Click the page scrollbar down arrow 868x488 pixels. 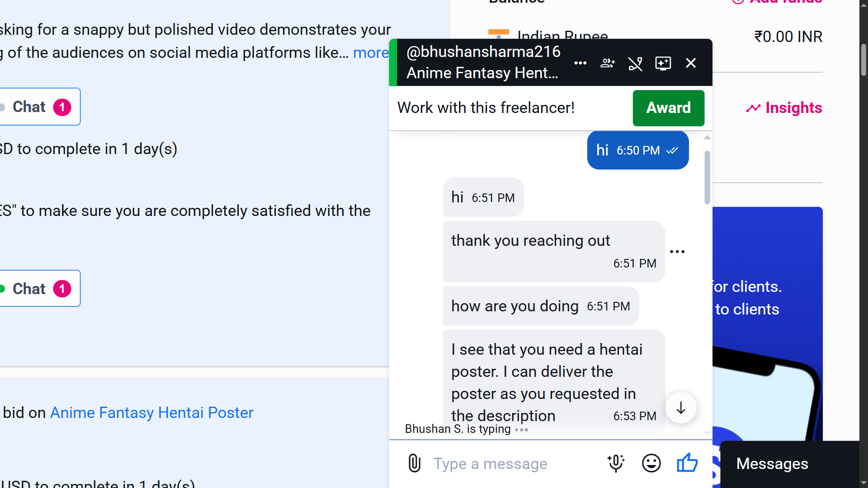[863, 483]
